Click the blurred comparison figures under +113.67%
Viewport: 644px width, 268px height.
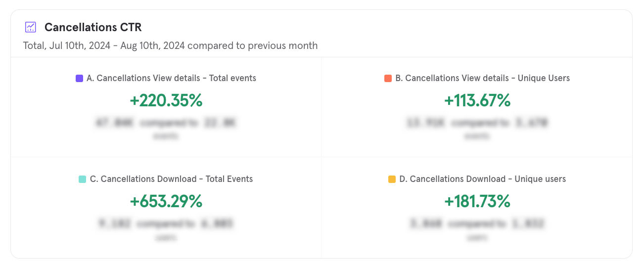(477, 123)
